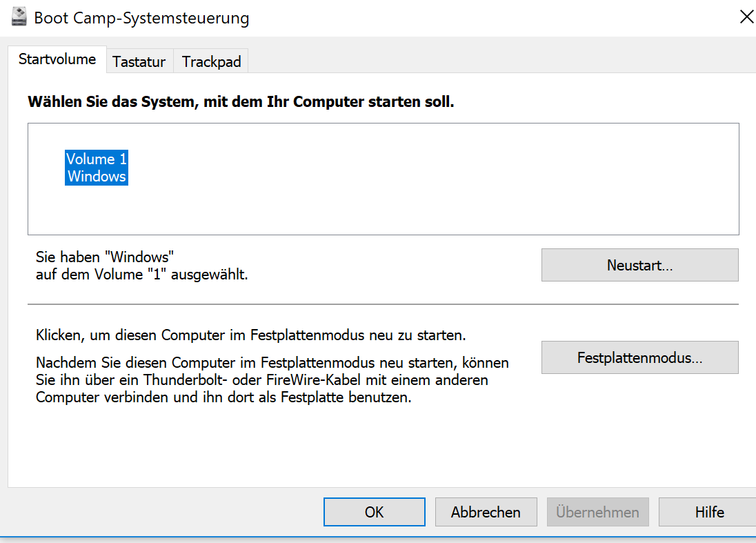
Task: Switch to the Startvolume tab
Action: (57, 59)
